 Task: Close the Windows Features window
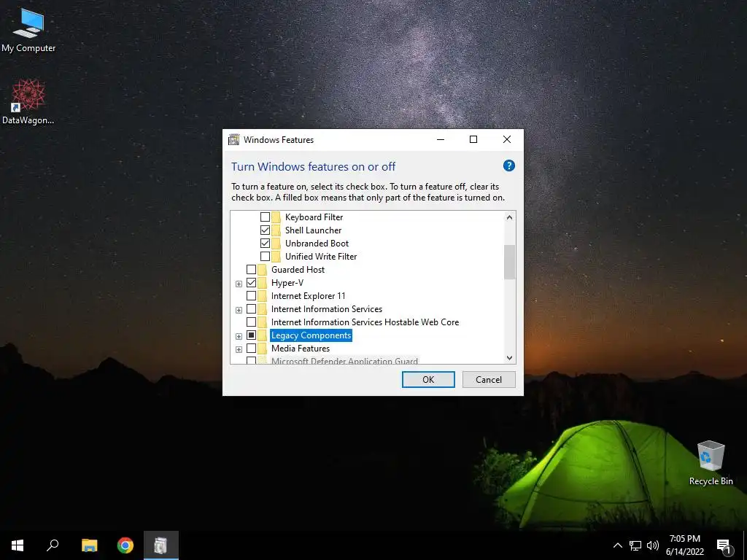(507, 139)
